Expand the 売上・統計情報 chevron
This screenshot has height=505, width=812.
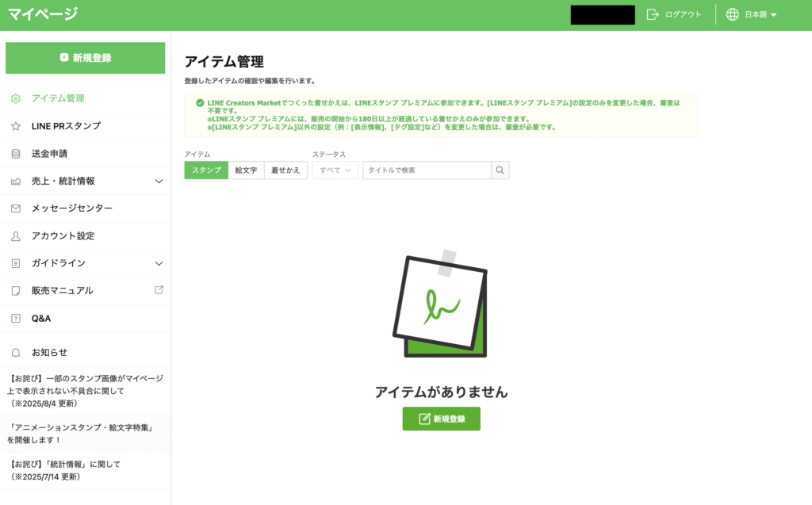pyautogui.click(x=159, y=182)
